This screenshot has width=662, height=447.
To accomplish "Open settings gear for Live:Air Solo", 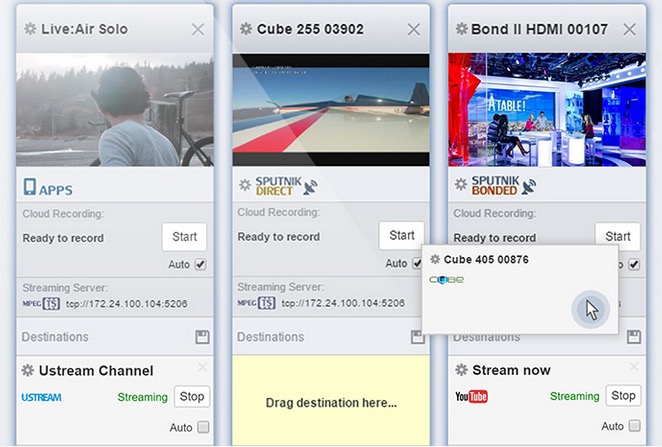I will pyautogui.click(x=29, y=29).
